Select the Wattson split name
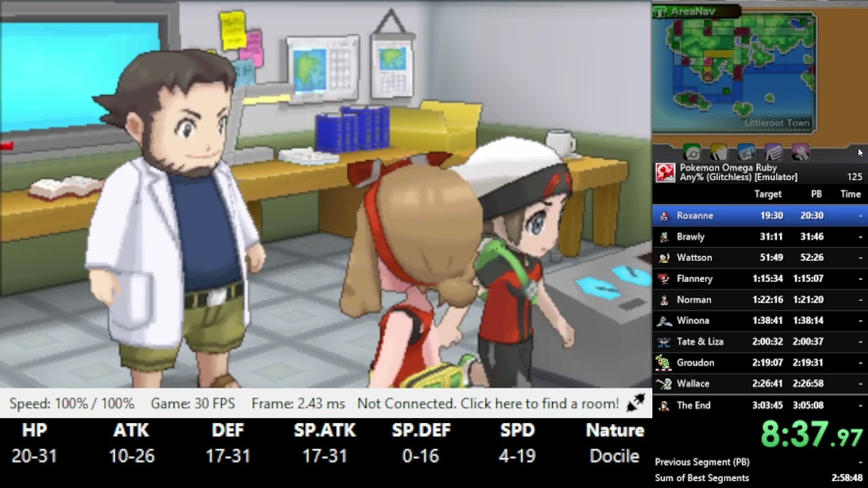 (694, 258)
